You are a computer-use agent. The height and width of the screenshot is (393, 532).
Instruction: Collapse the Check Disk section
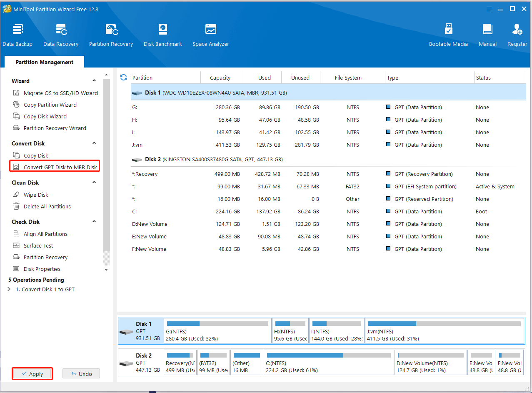point(94,222)
